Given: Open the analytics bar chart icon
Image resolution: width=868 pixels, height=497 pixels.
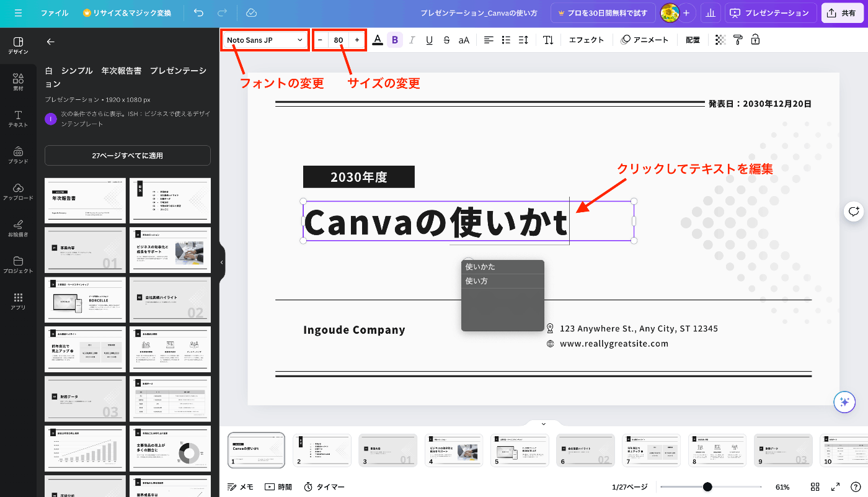Looking at the screenshot, I should [710, 12].
